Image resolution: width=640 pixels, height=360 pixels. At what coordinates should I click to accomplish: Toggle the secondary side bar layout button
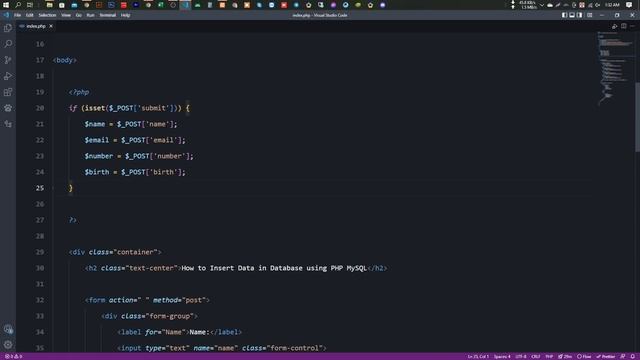click(x=580, y=15)
